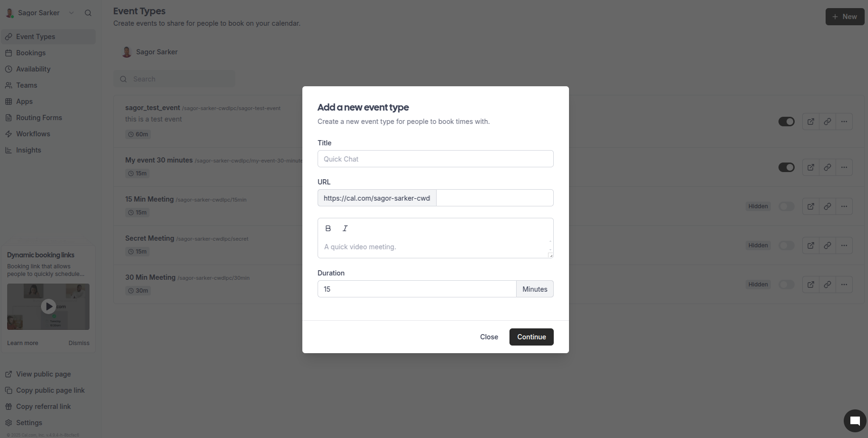Open the help chat bubble icon
This screenshot has width=868, height=438.
[x=854, y=420]
